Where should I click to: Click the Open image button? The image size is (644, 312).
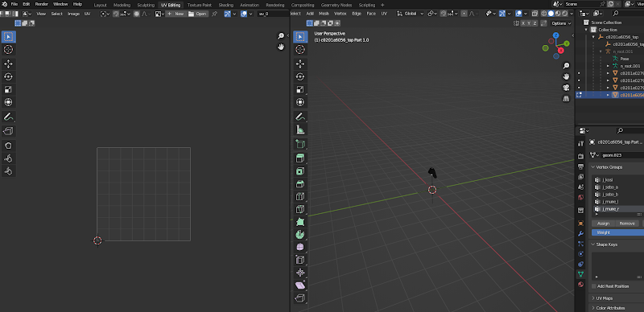(x=198, y=14)
